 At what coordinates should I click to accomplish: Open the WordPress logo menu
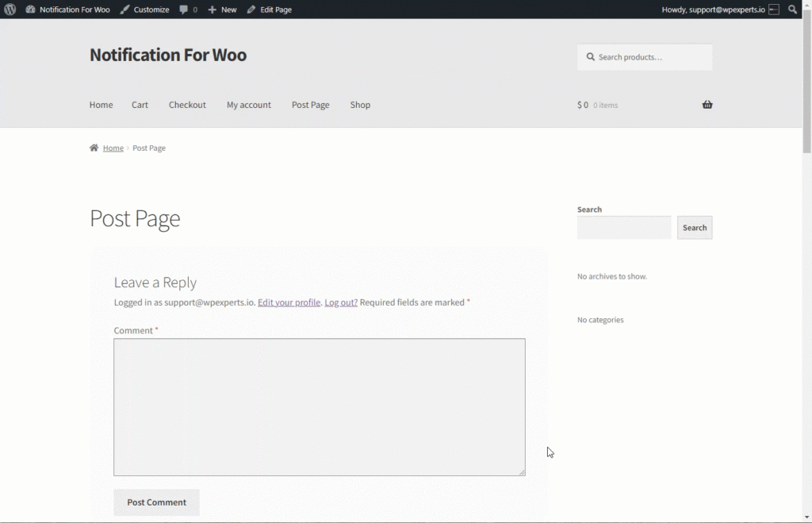[10, 10]
